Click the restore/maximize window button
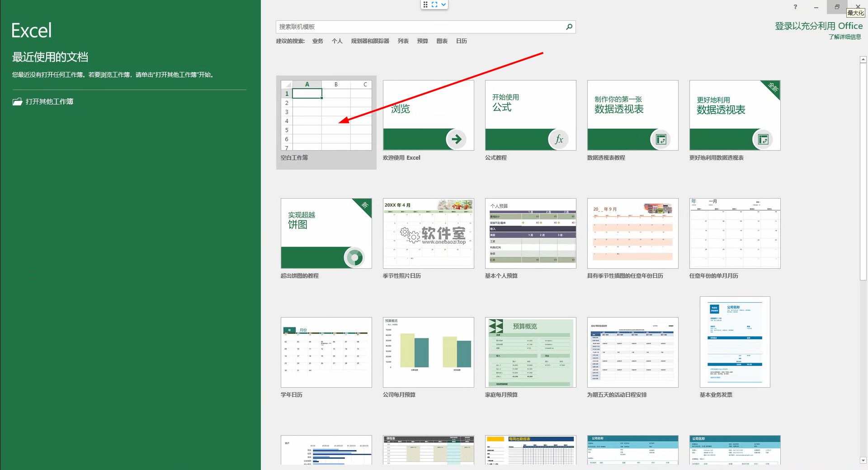This screenshot has width=868, height=470. [x=837, y=7]
